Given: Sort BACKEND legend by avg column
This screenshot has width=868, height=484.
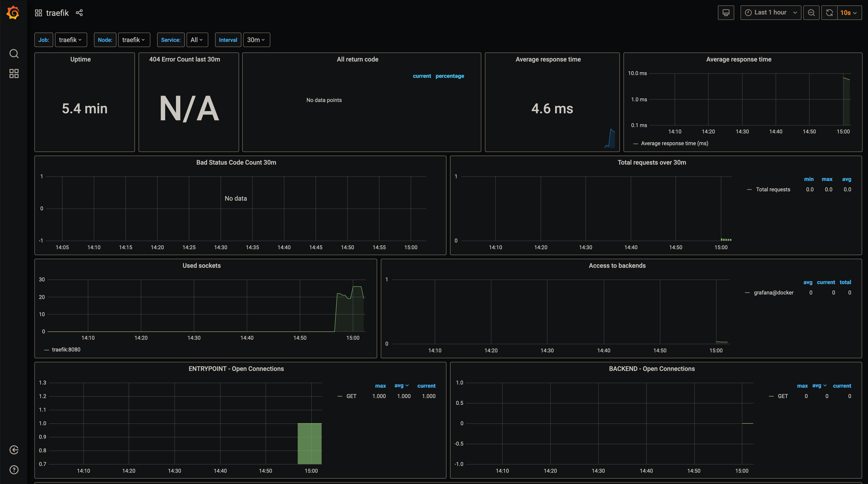Looking at the screenshot, I should 819,386.
